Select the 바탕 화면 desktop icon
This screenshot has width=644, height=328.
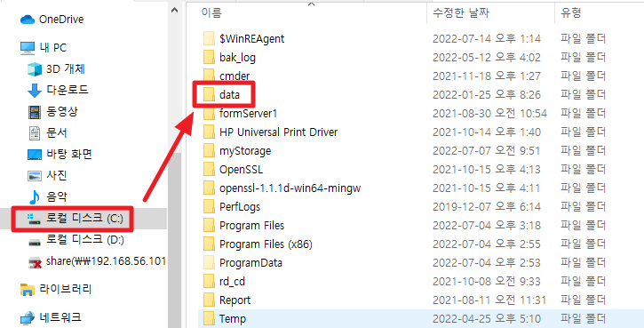(x=35, y=155)
